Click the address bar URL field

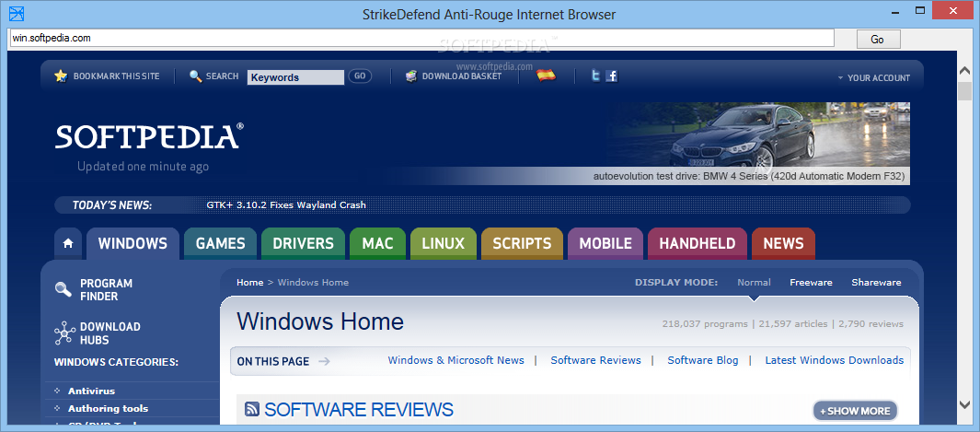click(421, 38)
